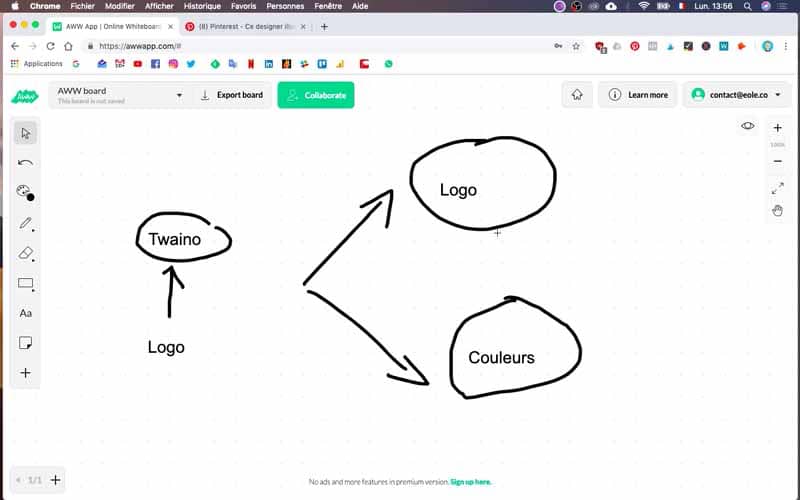Open the Fenêtre menu
This screenshot has width=800, height=500.
[328, 6]
